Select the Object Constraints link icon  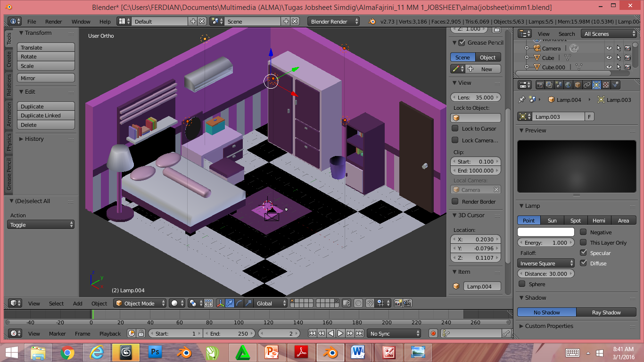coord(586,85)
